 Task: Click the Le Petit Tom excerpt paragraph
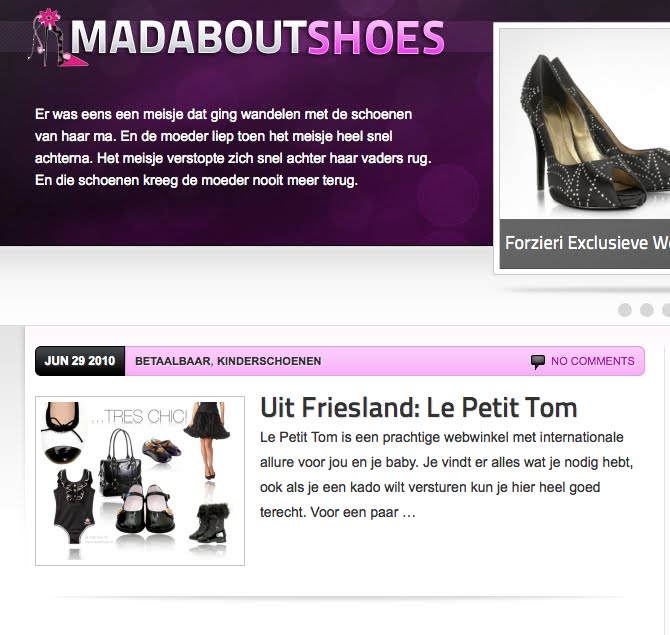pos(447,475)
